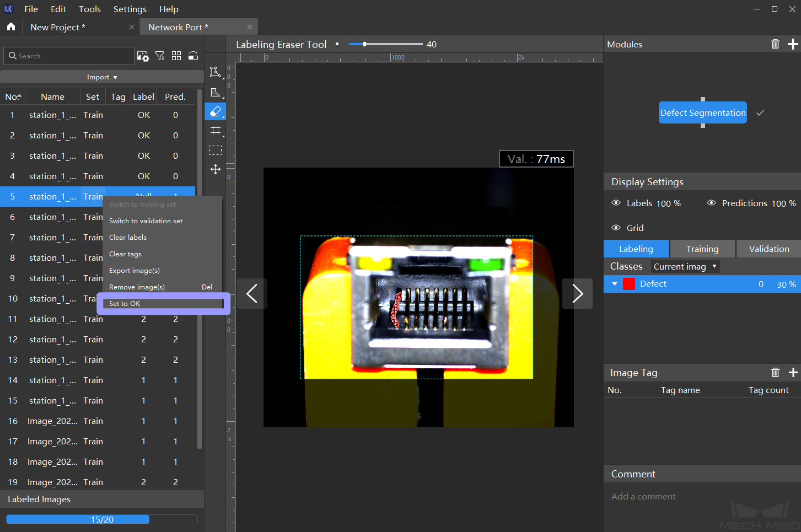Select the Labeling tab
801x532 pixels.
[636, 249]
